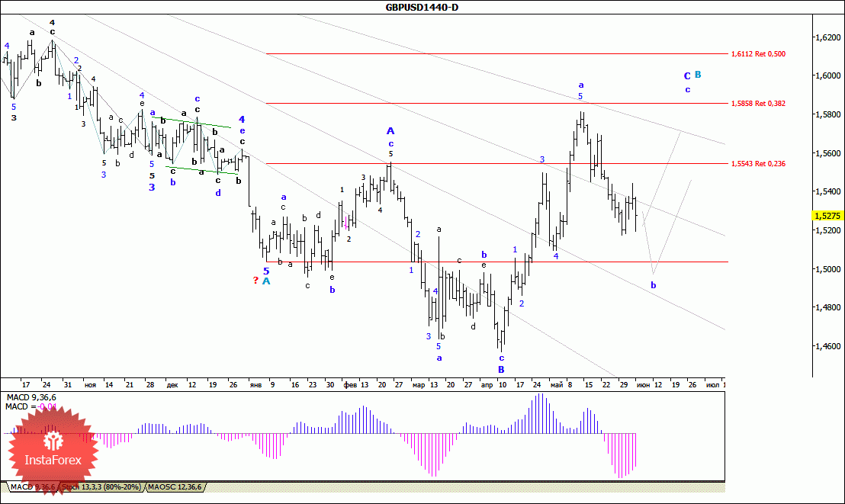The width and height of the screenshot is (845, 504).
Task: Select the MACD 9,36,6 bottom tab
Action: point(32,487)
